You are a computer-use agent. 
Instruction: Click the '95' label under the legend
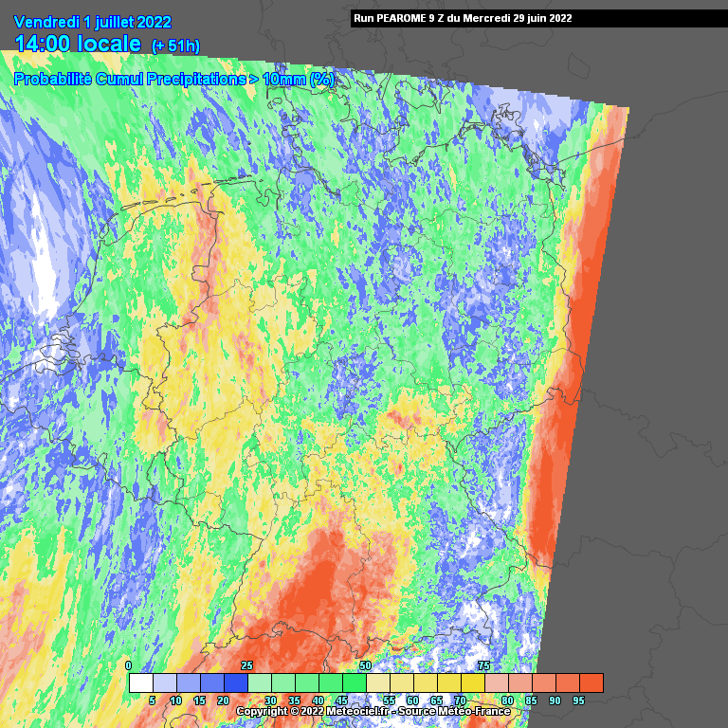578,701
